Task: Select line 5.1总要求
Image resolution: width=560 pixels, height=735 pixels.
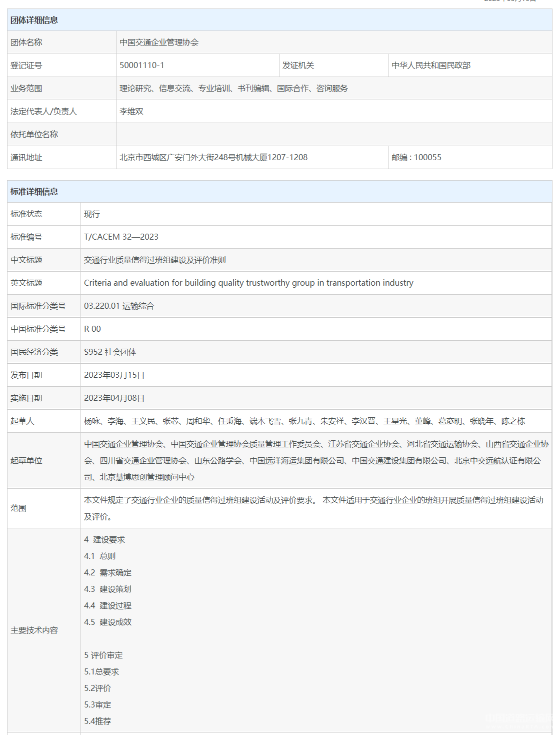Action: 101,672
